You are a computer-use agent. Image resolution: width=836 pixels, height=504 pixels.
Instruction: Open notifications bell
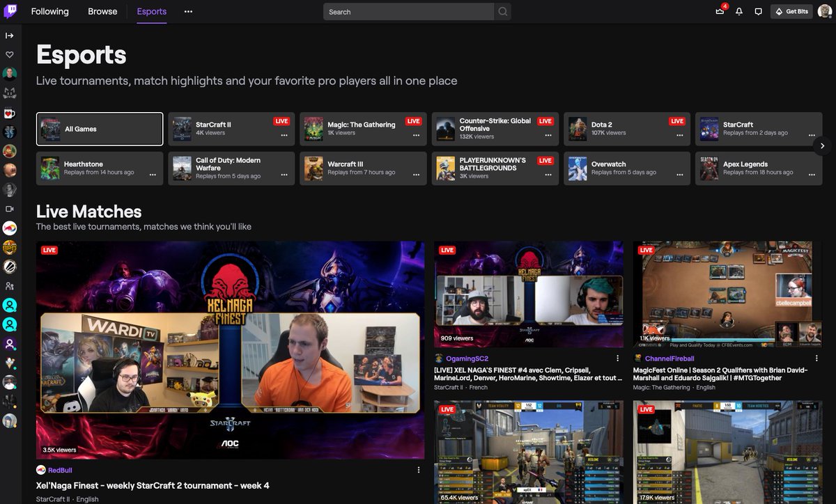click(x=739, y=12)
